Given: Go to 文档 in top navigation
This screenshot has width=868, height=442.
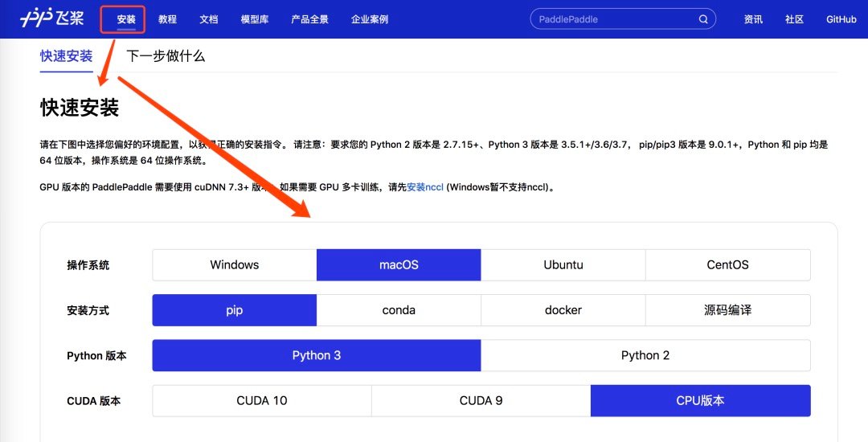Looking at the screenshot, I should click(208, 19).
